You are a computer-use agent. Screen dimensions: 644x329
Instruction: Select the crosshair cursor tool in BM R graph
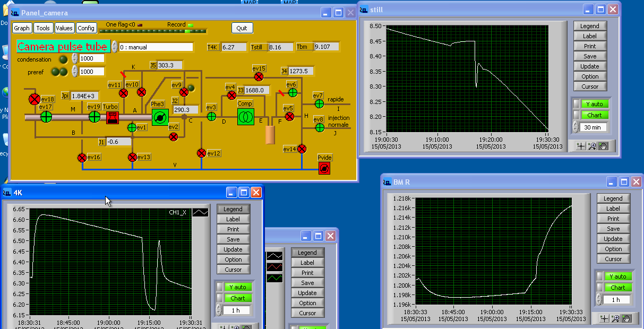(604, 318)
